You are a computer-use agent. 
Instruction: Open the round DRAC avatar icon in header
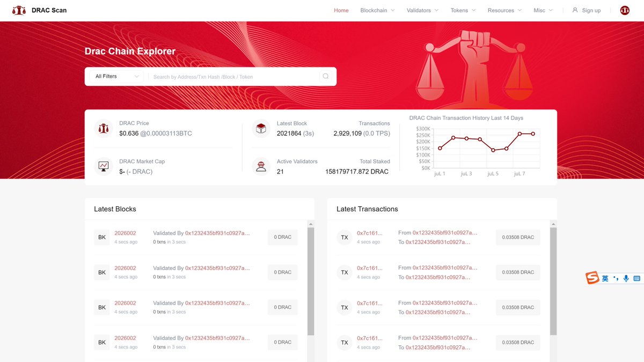tap(625, 10)
